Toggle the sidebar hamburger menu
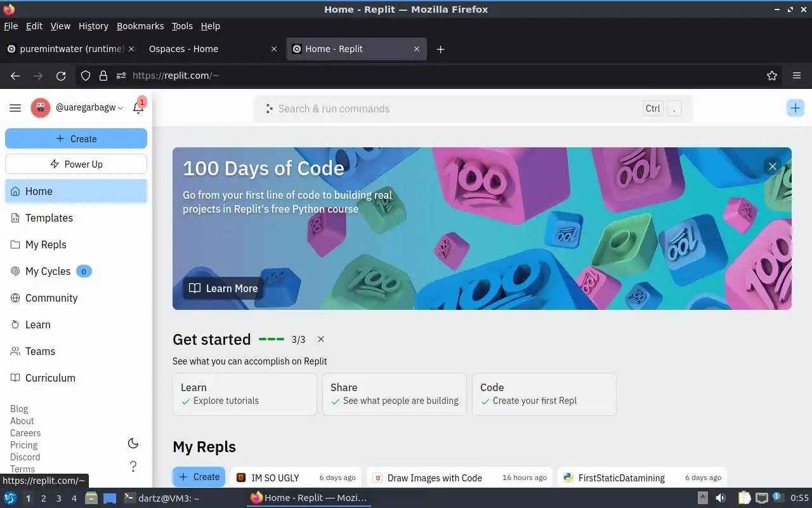The height and width of the screenshot is (508, 812). pos(15,108)
